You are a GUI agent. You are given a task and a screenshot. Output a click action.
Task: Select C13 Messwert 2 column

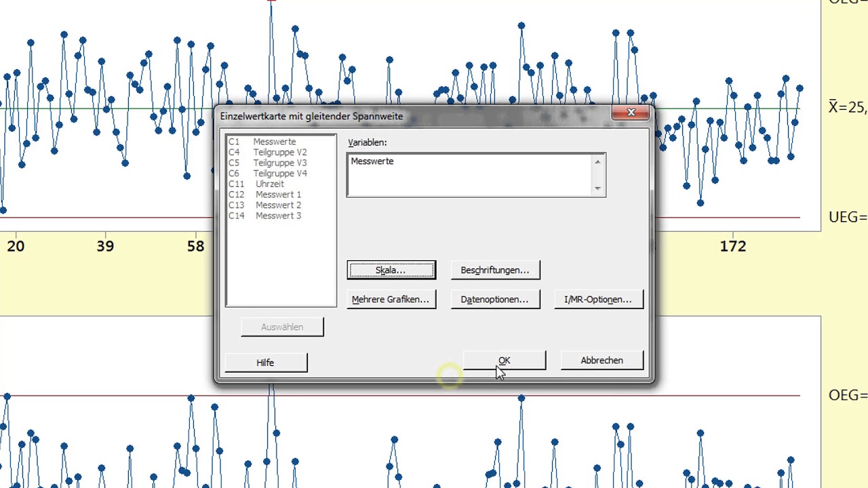(x=264, y=205)
